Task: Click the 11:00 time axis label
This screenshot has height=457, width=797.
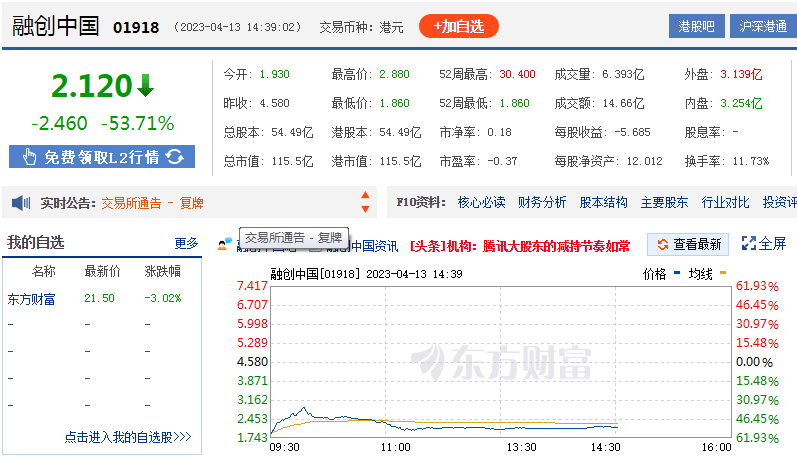Action: click(x=395, y=447)
